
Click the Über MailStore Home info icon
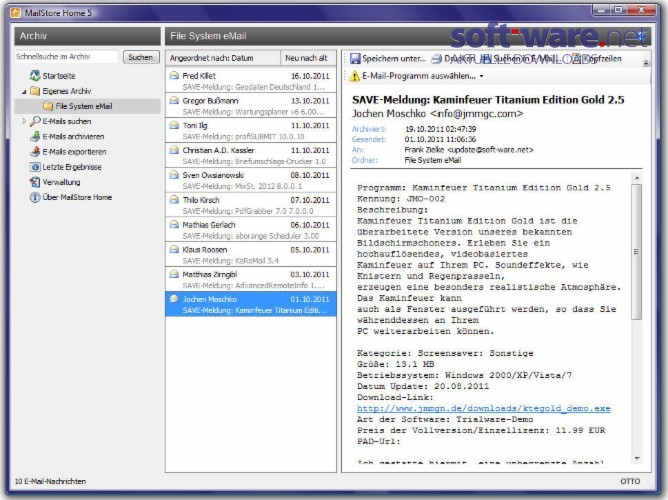[x=35, y=197]
